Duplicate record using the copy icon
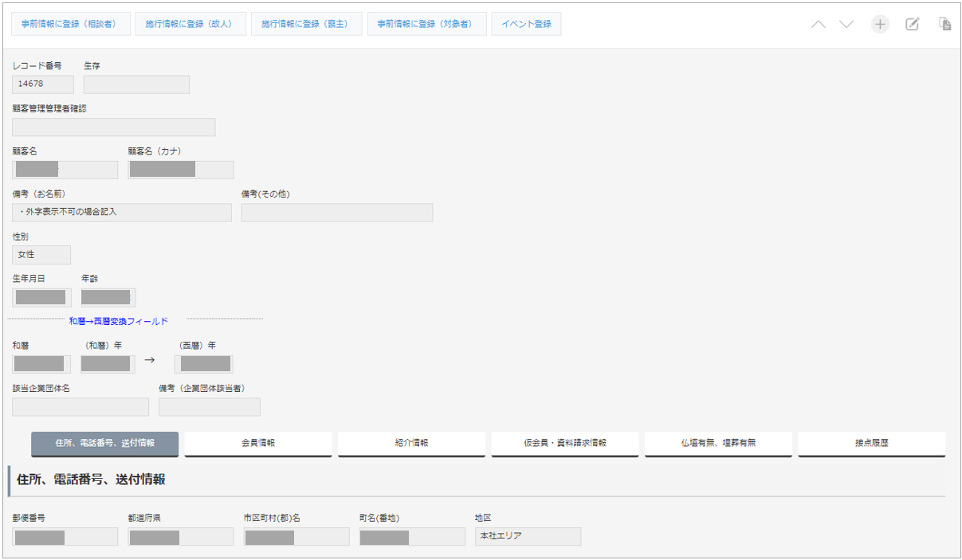 [945, 25]
